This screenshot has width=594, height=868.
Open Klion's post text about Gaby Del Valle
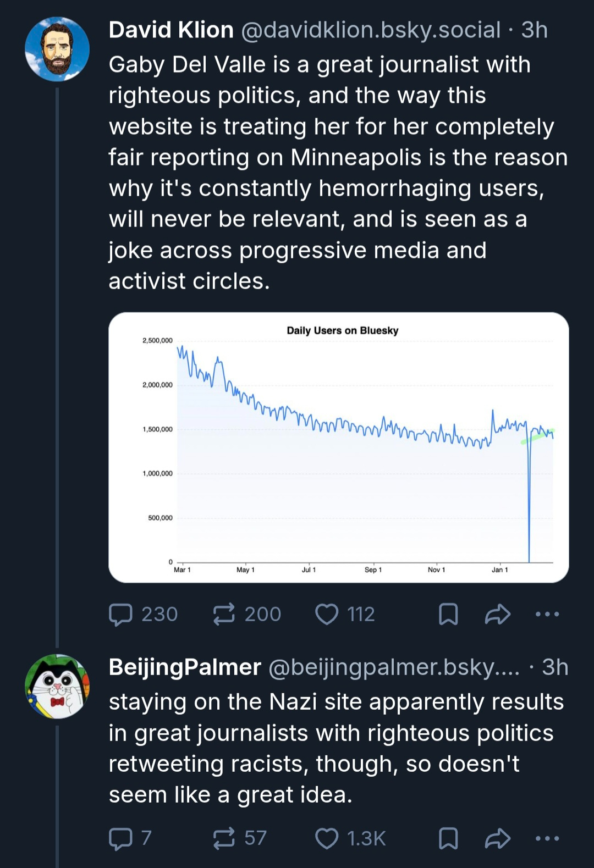[x=330, y=173]
